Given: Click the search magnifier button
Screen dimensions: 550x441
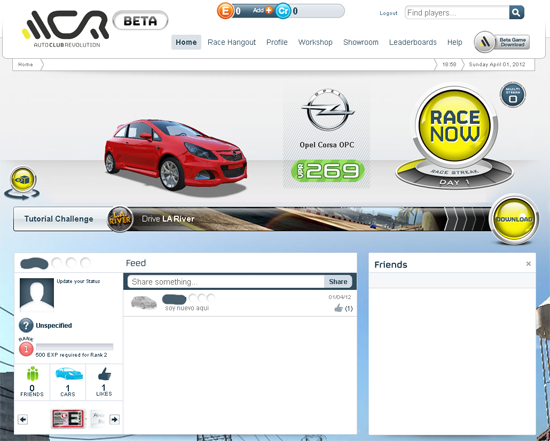Looking at the screenshot, I should pos(516,13).
